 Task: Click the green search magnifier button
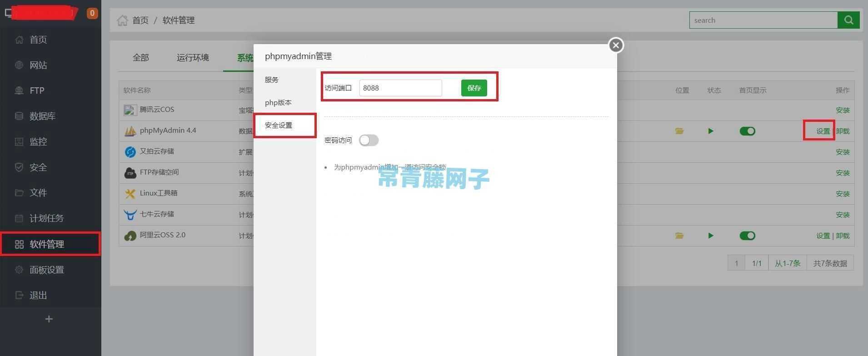click(848, 20)
